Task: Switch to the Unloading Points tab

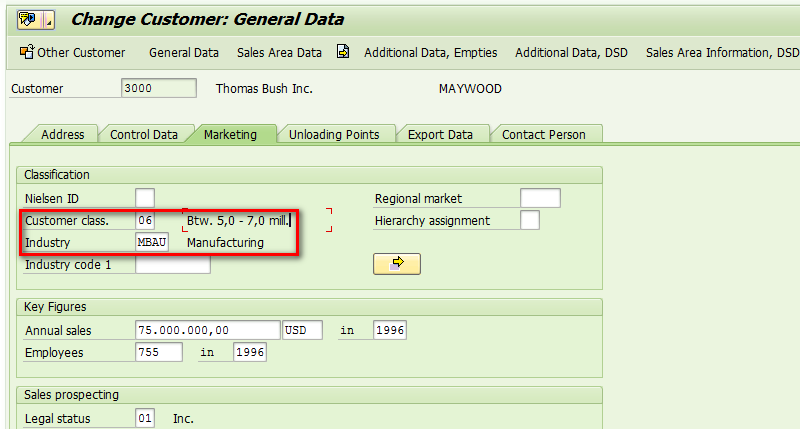Action: tap(334, 135)
